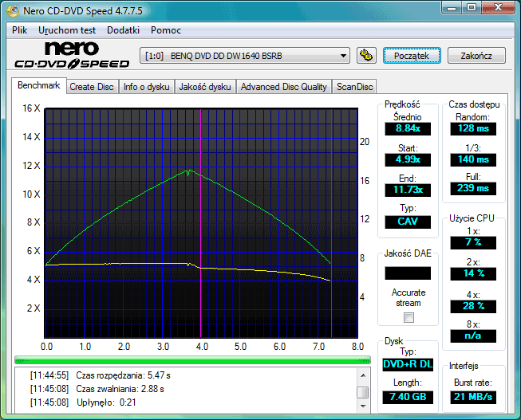Open the Plik menu
Screen dimensions: 521x420
coord(20,30)
